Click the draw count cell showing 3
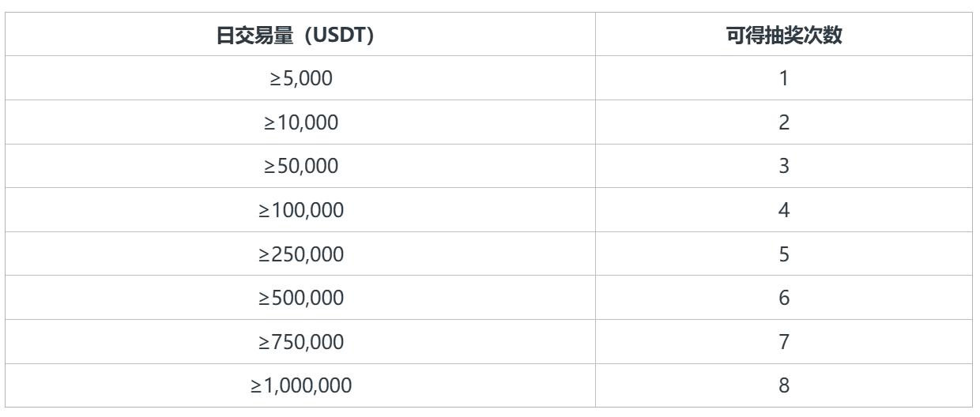The image size is (980, 417). point(782,166)
